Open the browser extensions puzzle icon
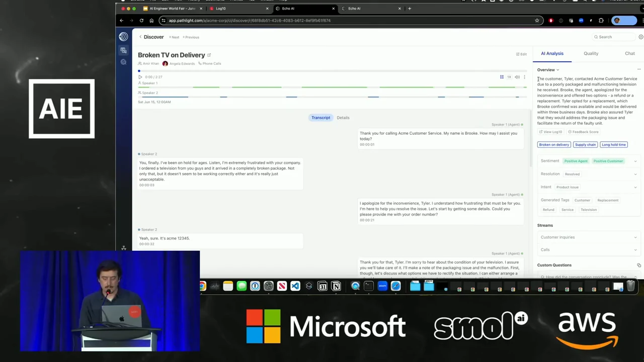This screenshot has height=362, width=644. (601, 21)
